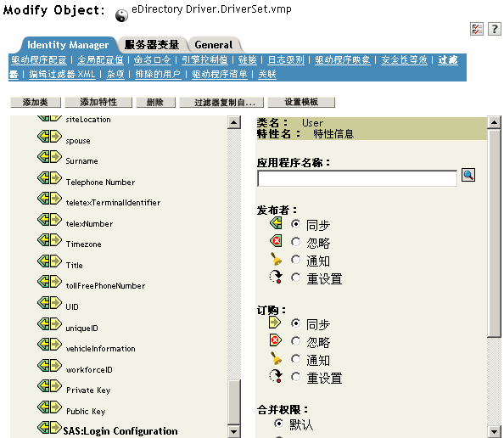Click the sync icon beside UID
This screenshot has width=504, height=438.
click(49, 303)
